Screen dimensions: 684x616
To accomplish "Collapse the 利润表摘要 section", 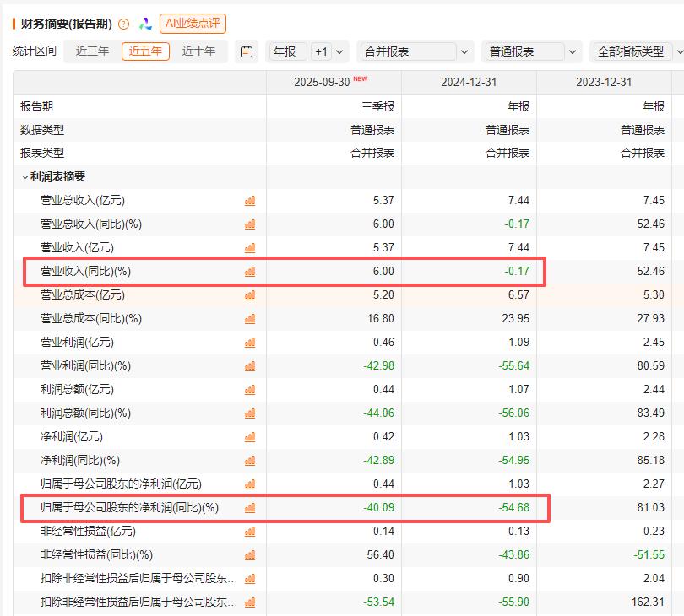I will (x=25, y=177).
